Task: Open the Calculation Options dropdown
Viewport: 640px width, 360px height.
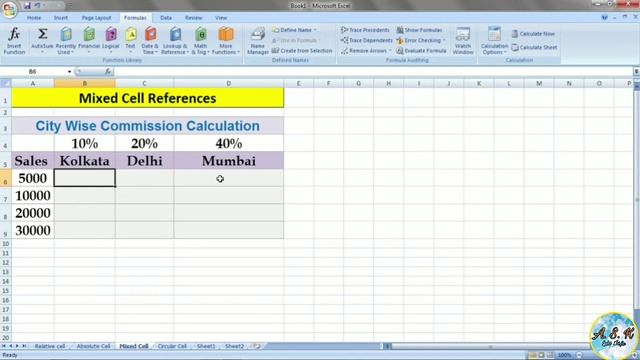Action: pyautogui.click(x=494, y=40)
